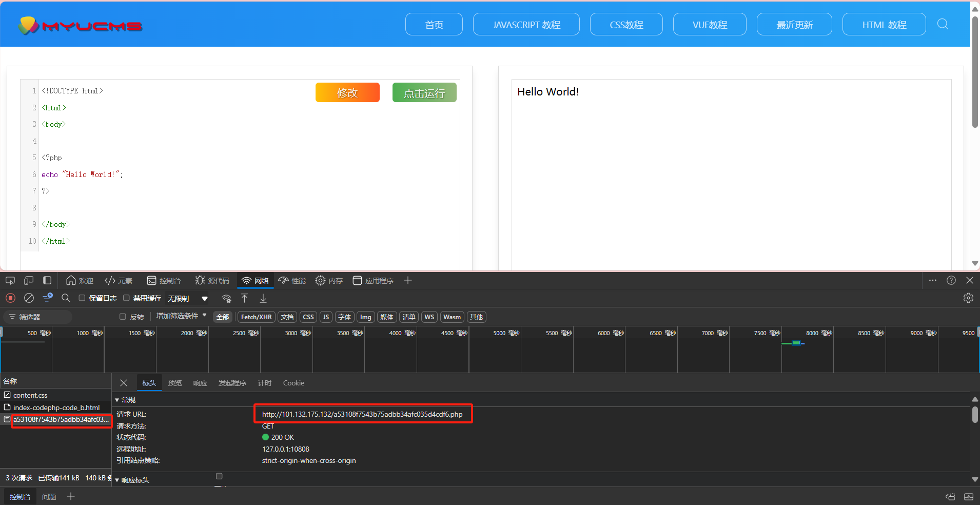The width and height of the screenshot is (980, 505).
Task: Enable the Preserve log (保留日志) checkbox
Action: point(82,298)
